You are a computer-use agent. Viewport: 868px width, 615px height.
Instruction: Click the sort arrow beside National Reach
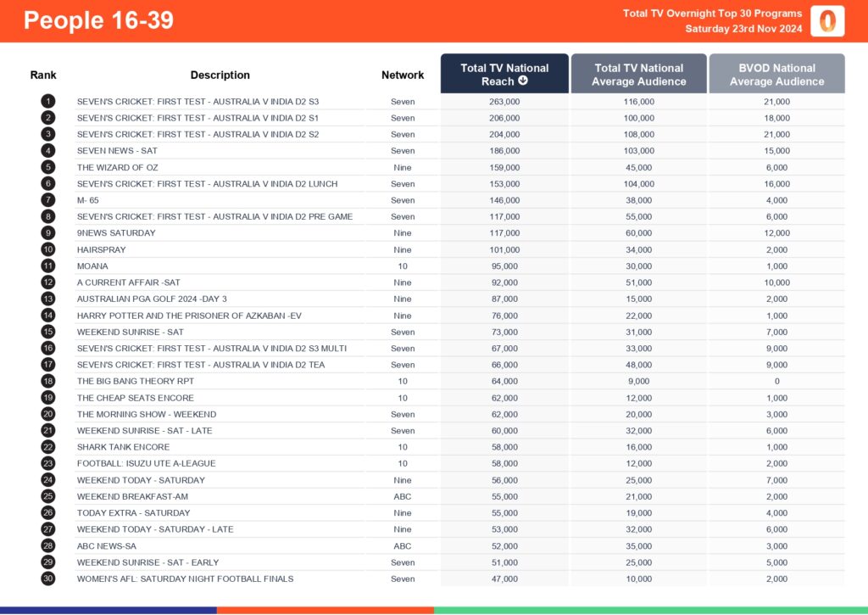523,81
